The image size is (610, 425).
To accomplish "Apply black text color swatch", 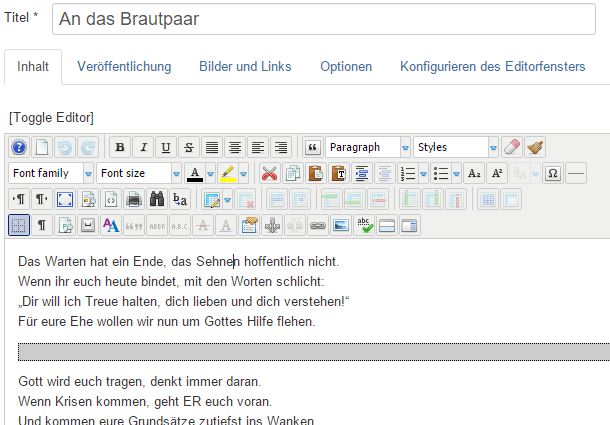I will tap(195, 173).
